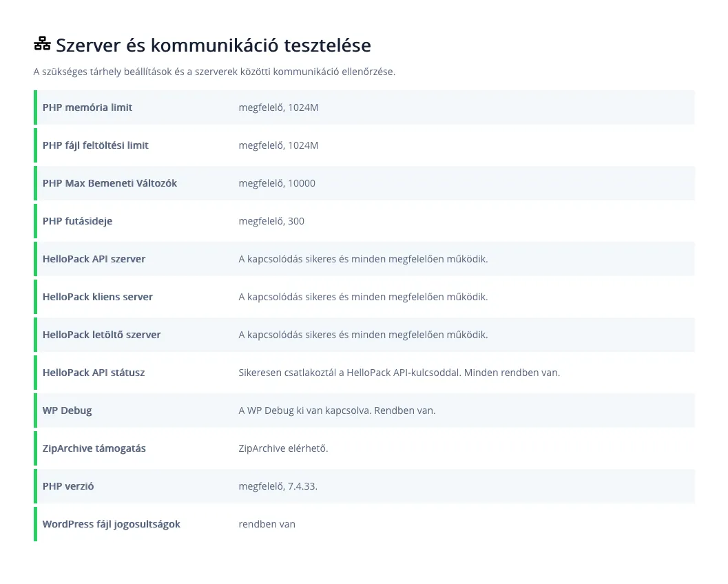The image size is (728, 584).
Task: Click the value 'rendben van'
Action: tap(267, 524)
